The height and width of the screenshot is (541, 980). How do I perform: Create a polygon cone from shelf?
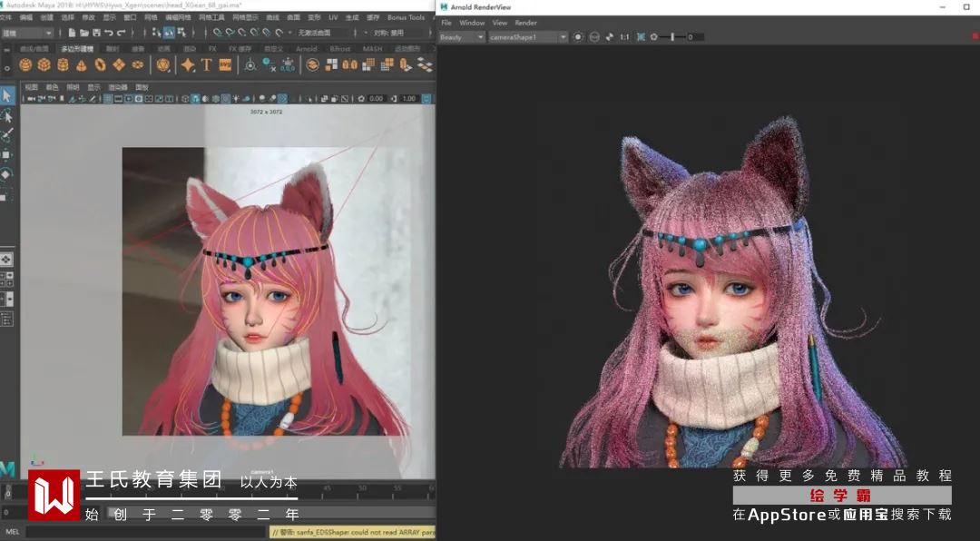tap(82, 65)
